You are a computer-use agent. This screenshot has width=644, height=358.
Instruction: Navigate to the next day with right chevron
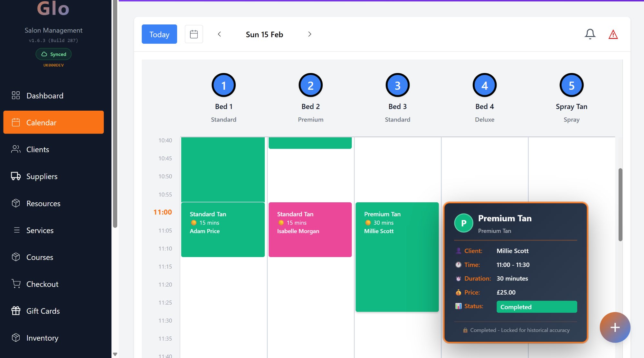coord(309,34)
